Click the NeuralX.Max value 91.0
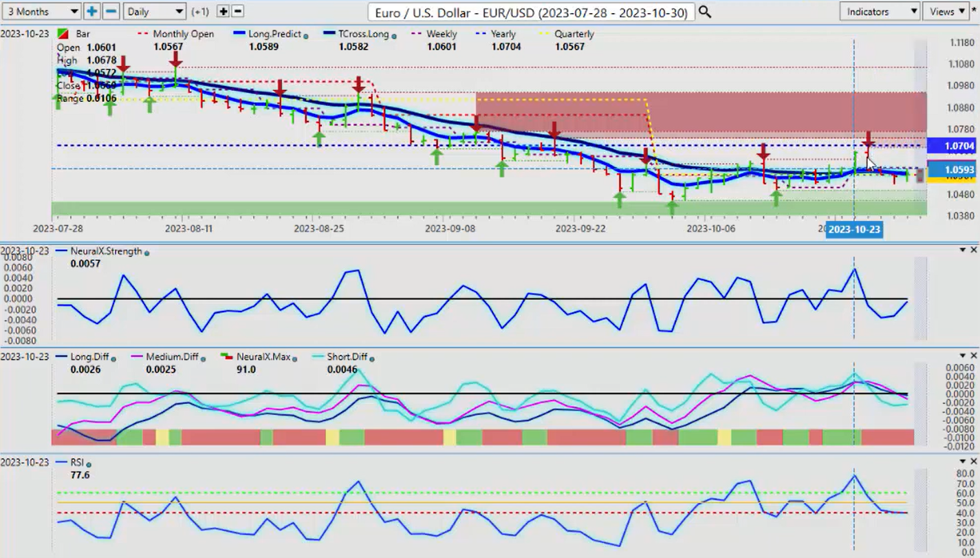This screenshot has height=558, width=980. pyautogui.click(x=246, y=369)
